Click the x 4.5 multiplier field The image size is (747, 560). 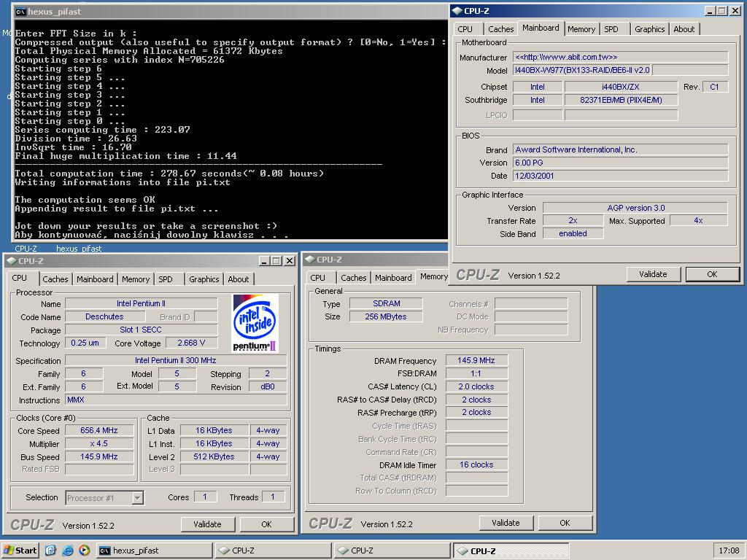[99, 443]
